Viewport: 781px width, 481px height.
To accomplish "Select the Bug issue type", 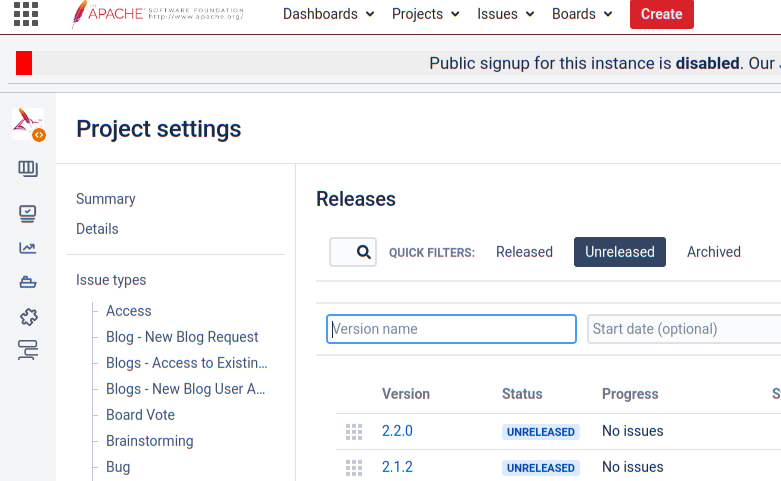I will pos(118,467).
